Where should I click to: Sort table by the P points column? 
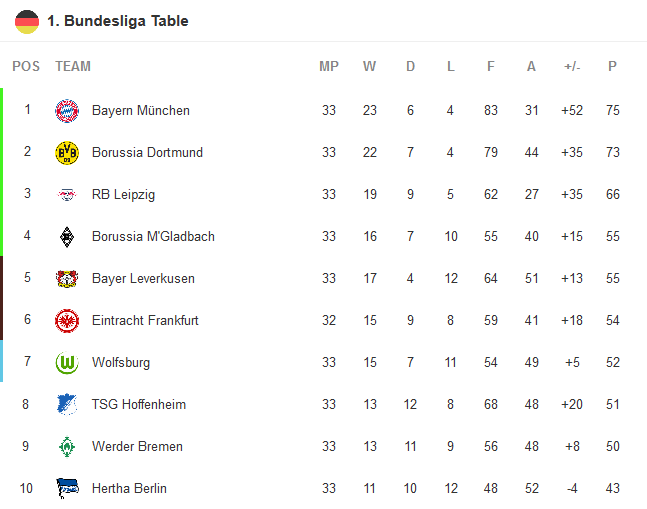point(612,67)
